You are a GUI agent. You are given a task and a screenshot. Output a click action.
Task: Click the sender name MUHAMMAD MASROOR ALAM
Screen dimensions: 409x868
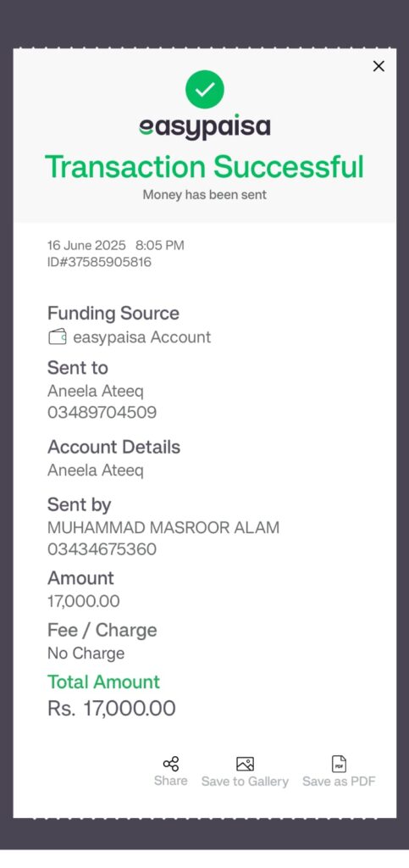pyautogui.click(x=163, y=527)
